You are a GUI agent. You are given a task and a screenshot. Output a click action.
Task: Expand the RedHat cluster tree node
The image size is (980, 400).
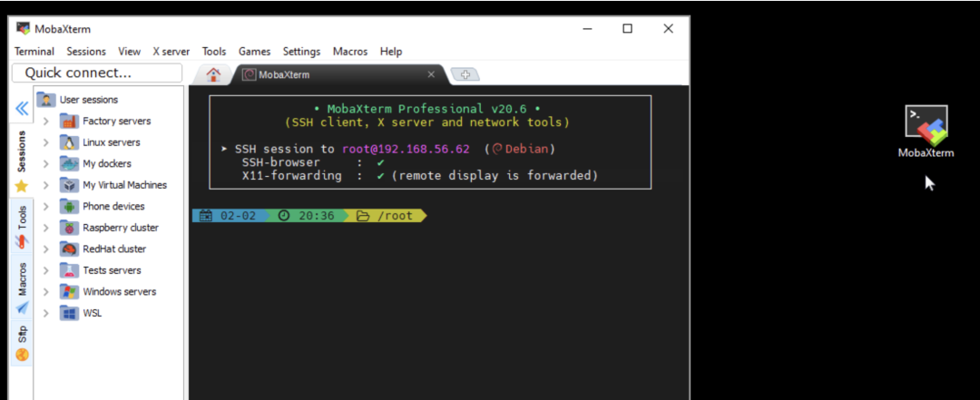pos(45,249)
